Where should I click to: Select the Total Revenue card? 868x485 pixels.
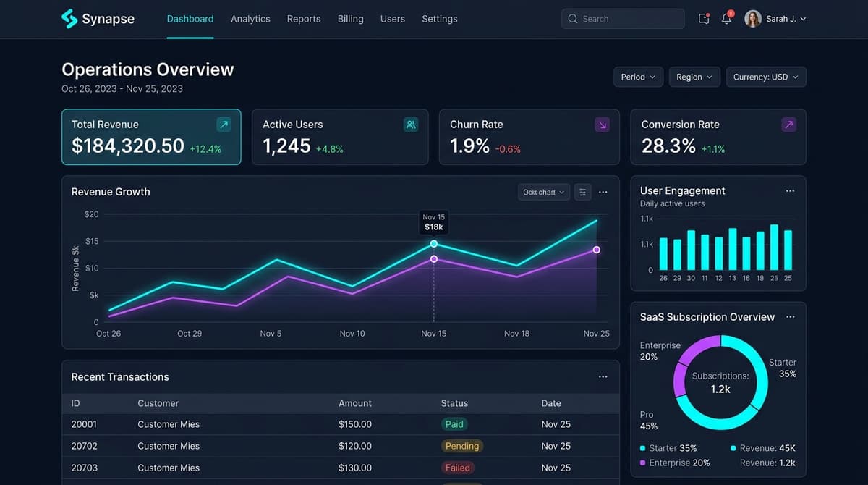(x=151, y=137)
